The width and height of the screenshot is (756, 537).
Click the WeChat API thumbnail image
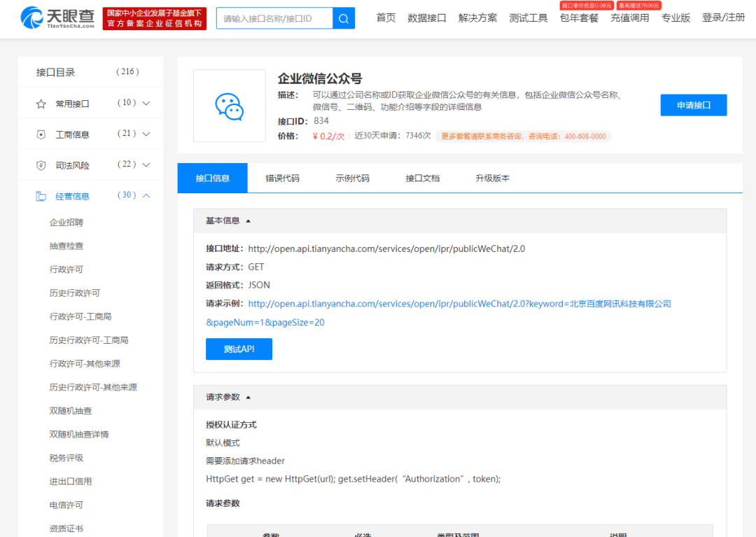[230, 106]
